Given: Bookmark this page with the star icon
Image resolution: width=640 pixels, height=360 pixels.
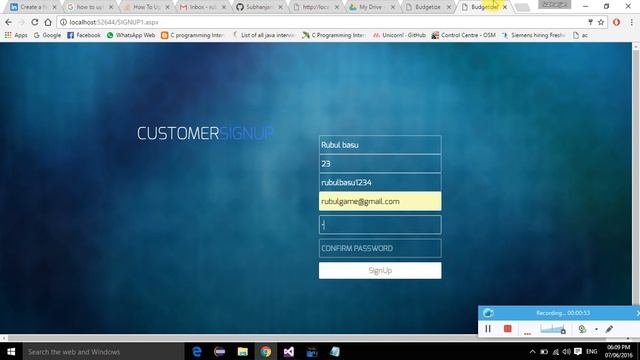Looking at the screenshot, I should tap(601, 22).
